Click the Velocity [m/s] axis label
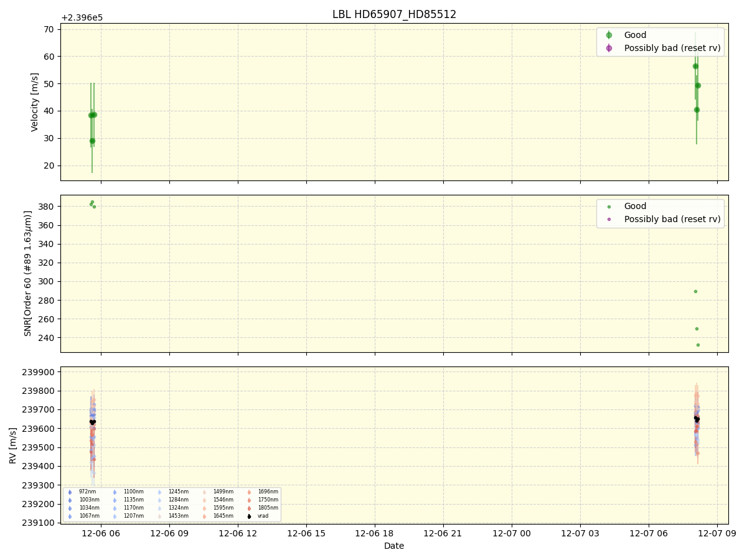Image resolution: width=747 pixels, height=560 pixels. pyautogui.click(x=35, y=102)
